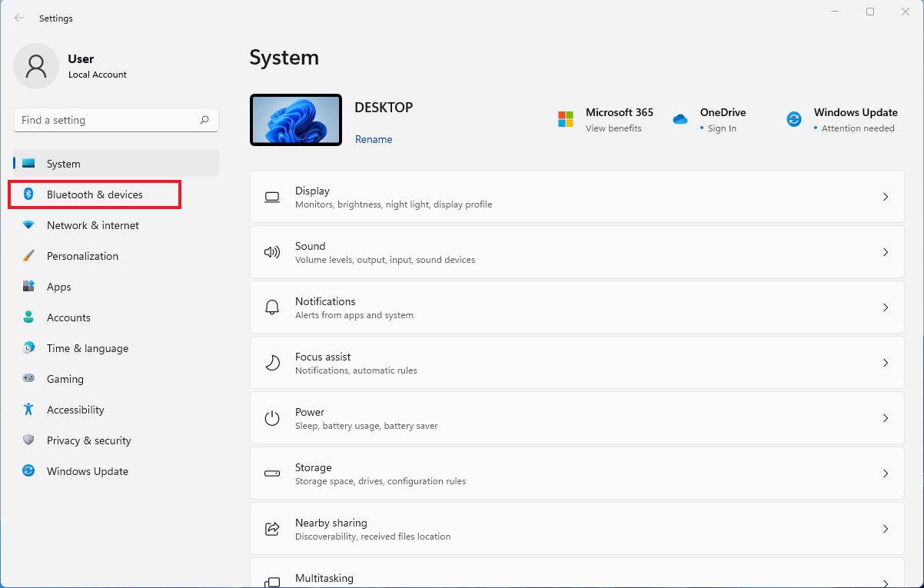Click the Personalization brush icon

tap(28, 256)
